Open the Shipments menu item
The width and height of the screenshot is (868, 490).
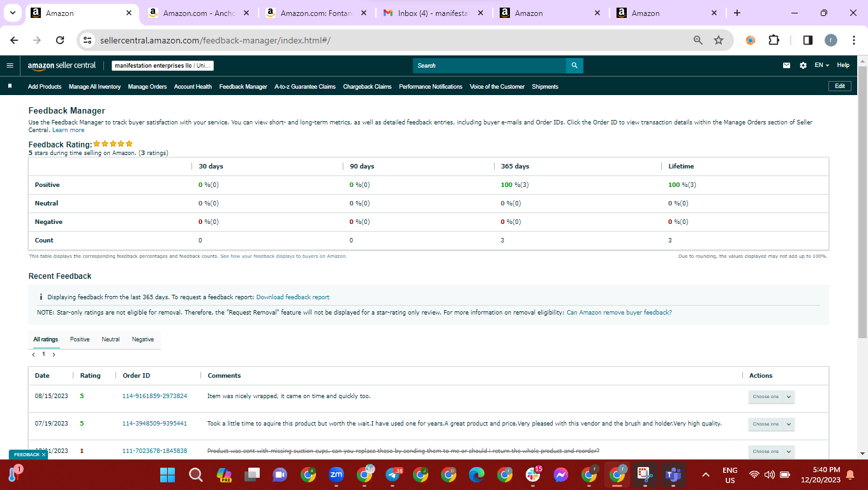[x=545, y=87]
